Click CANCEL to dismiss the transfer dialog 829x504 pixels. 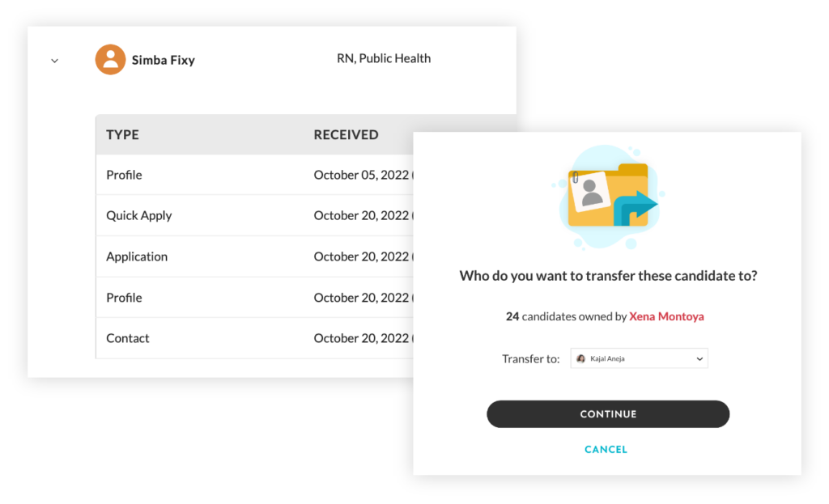click(x=606, y=449)
